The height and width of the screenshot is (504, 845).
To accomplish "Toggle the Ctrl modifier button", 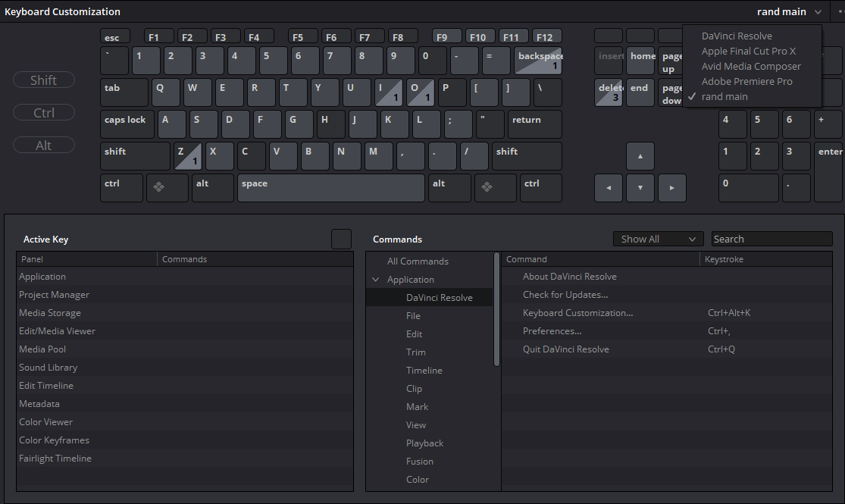I will [x=44, y=113].
